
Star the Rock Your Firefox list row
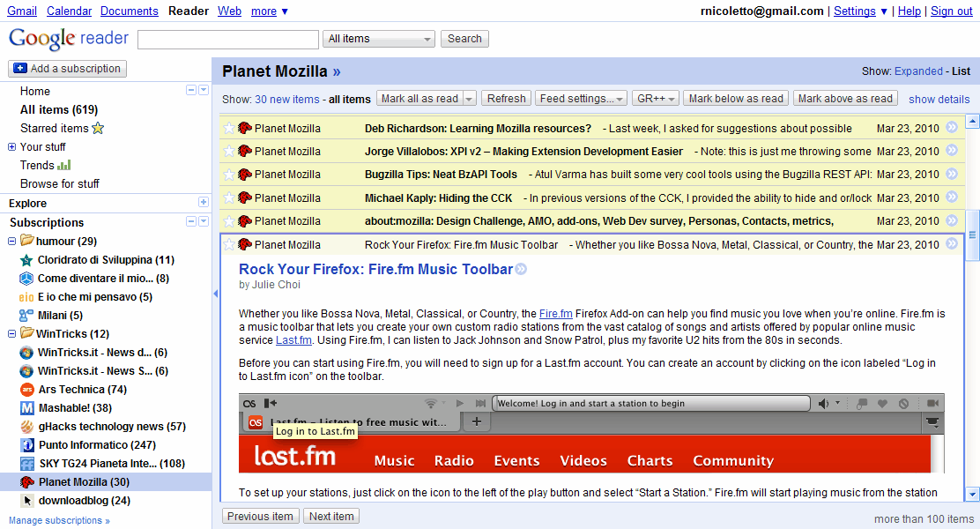pos(229,244)
